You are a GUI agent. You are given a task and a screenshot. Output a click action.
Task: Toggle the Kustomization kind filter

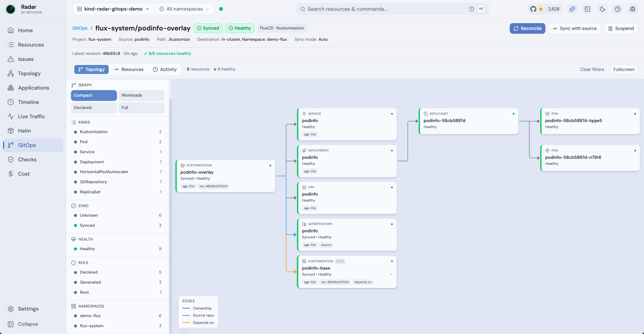click(x=117, y=132)
